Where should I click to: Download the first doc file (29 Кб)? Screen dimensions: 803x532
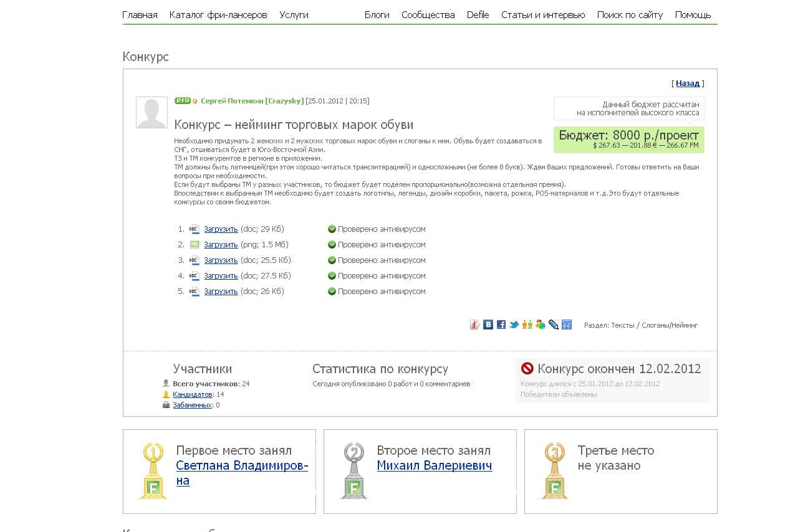coord(221,229)
